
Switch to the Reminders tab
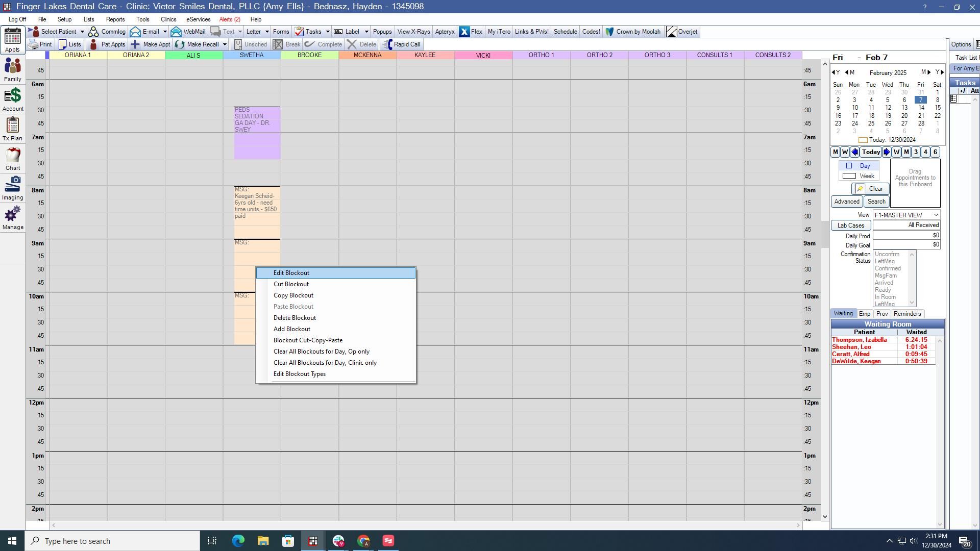pyautogui.click(x=907, y=314)
